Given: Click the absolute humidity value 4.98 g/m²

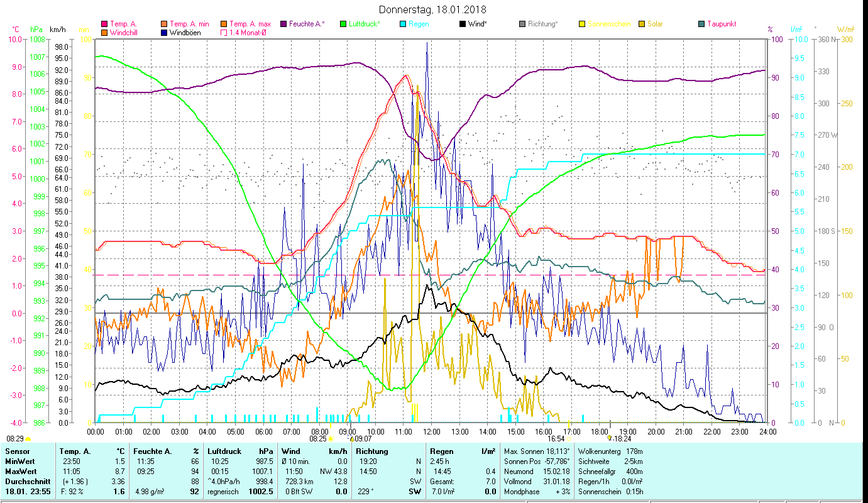Looking at the screenshot, I should (x=150, y=491).
